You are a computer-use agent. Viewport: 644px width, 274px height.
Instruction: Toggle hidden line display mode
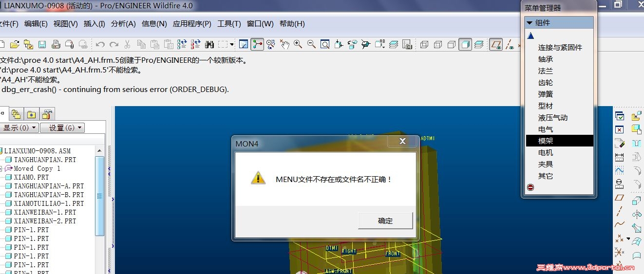tap(437, 44)
